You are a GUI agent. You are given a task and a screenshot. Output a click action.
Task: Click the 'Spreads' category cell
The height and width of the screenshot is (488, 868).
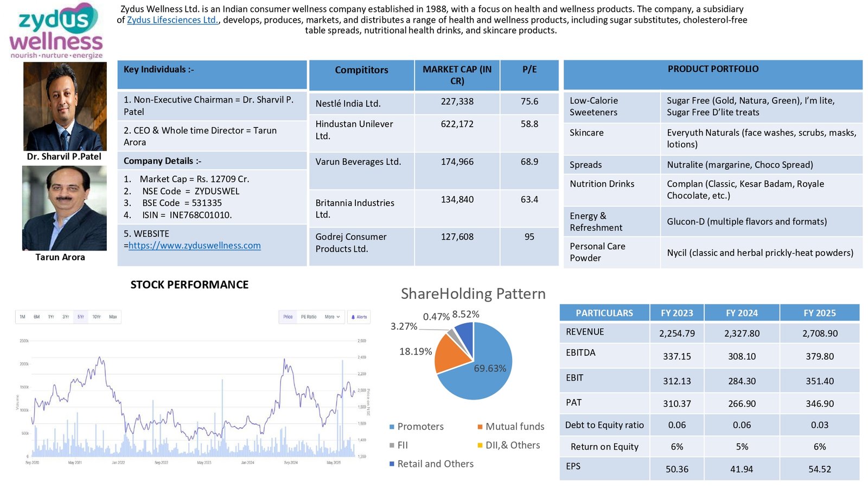[612, 165]
